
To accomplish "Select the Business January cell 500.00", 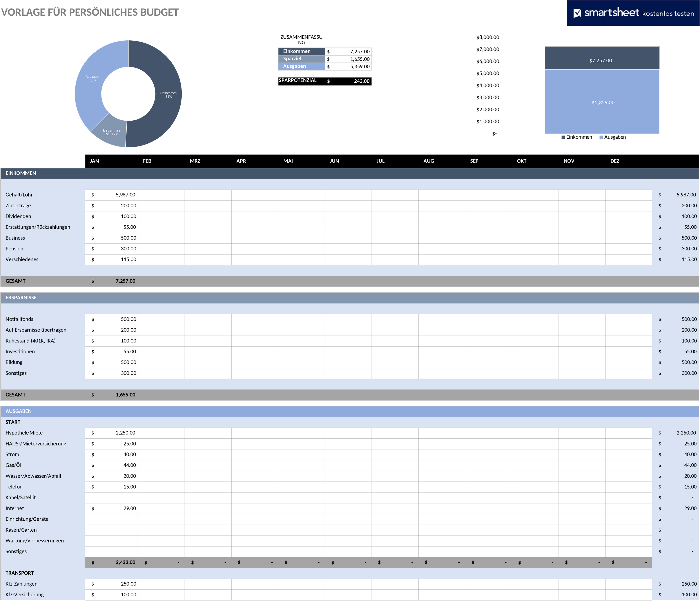I will [x=111, y=238].
